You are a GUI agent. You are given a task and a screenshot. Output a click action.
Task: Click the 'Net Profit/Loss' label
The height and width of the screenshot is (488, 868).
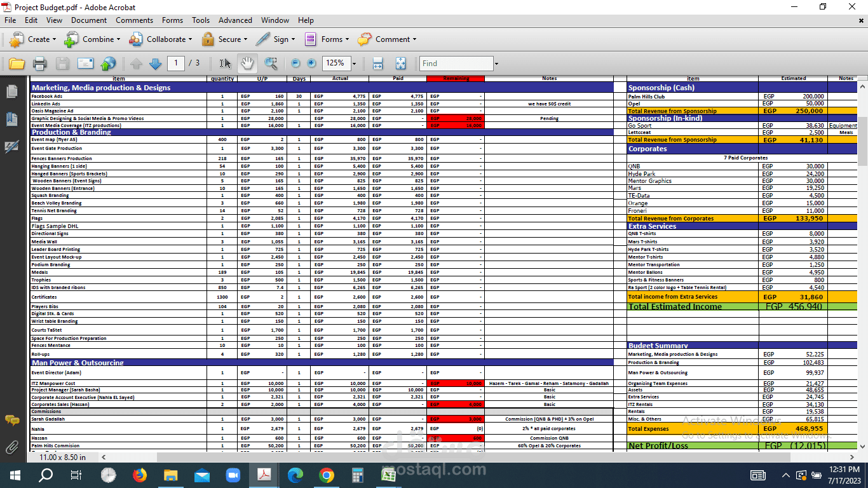point(659,446)
